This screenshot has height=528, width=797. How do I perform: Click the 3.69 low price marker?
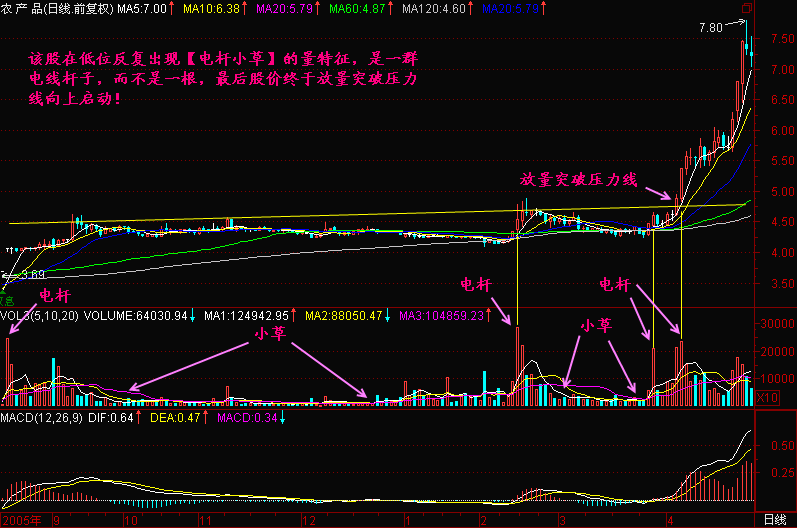33,273
